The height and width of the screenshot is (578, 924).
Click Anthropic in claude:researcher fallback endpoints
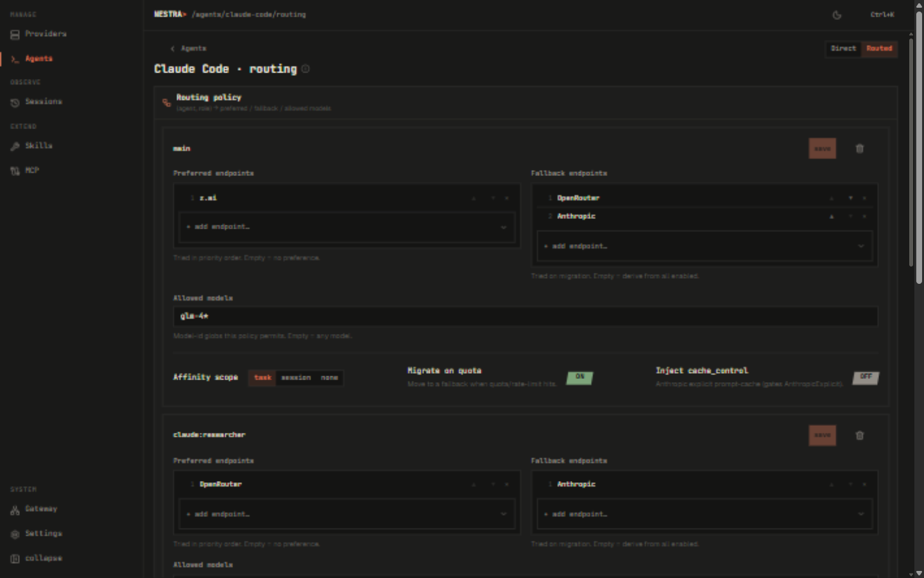click(x=576, y=484)
